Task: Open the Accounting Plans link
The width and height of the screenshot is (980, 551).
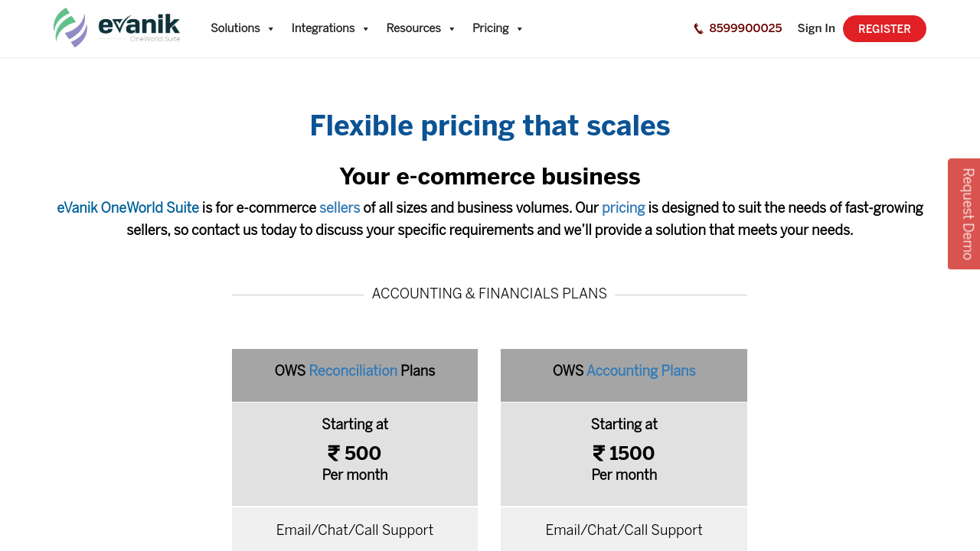Action: coord(641,371)
